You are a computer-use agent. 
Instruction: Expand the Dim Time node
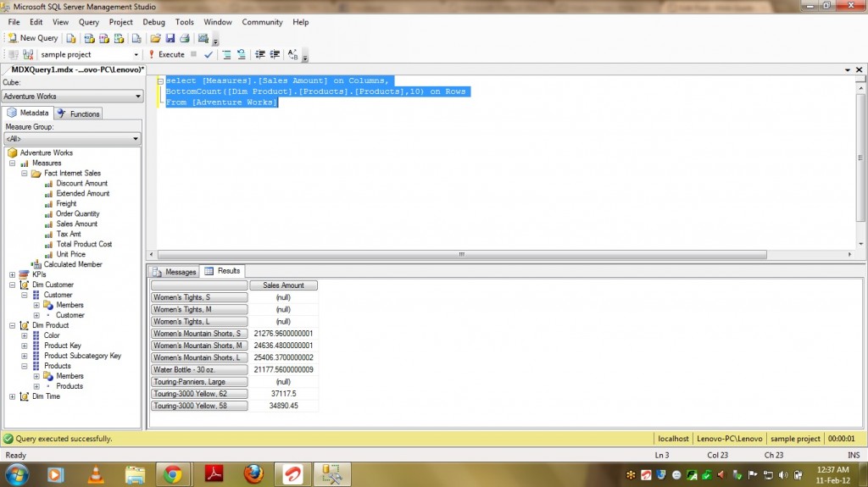pos(12,396)
